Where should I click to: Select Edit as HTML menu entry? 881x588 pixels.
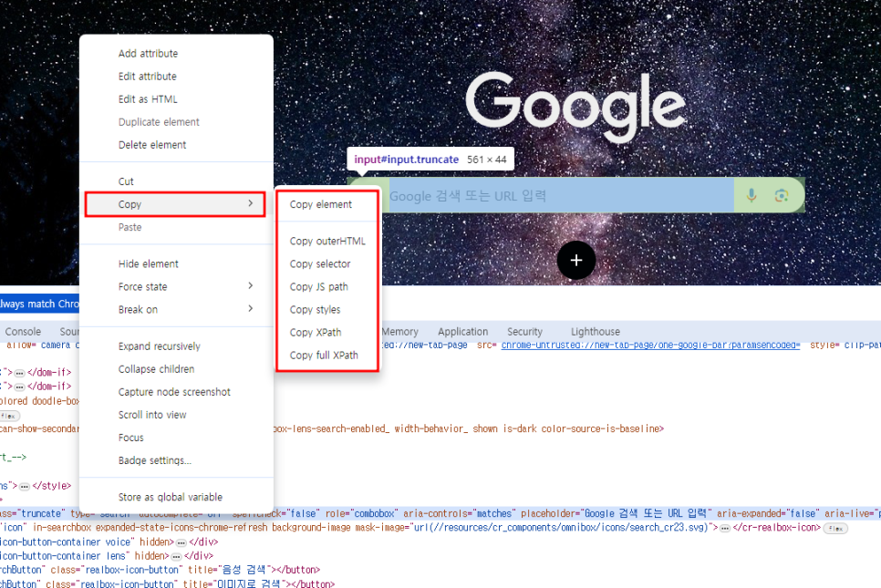[x=148, y=99]
